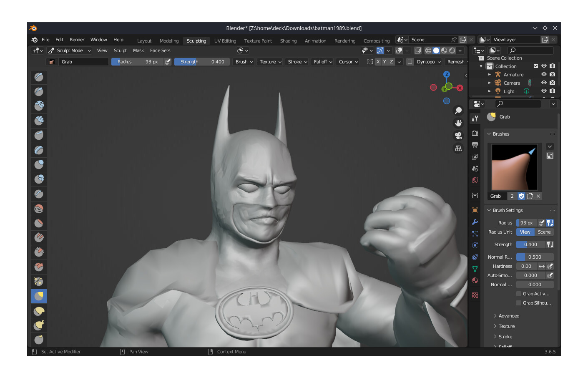Open the Face Sets menu
The width and height of the screenshot is (588, 388).
[x=160, y=50]
